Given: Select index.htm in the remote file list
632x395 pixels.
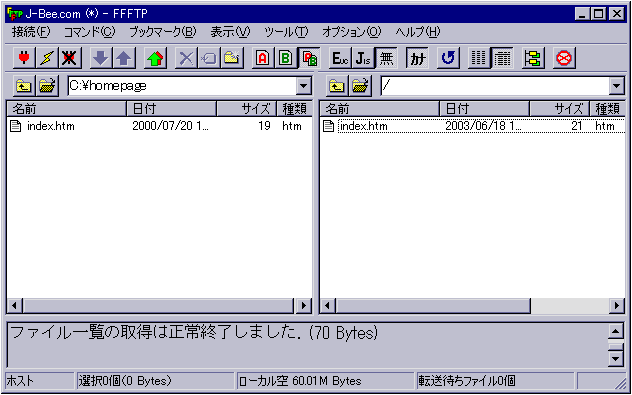Looking at the screenshot, I should pyautogui.click(x=364, y=126).
